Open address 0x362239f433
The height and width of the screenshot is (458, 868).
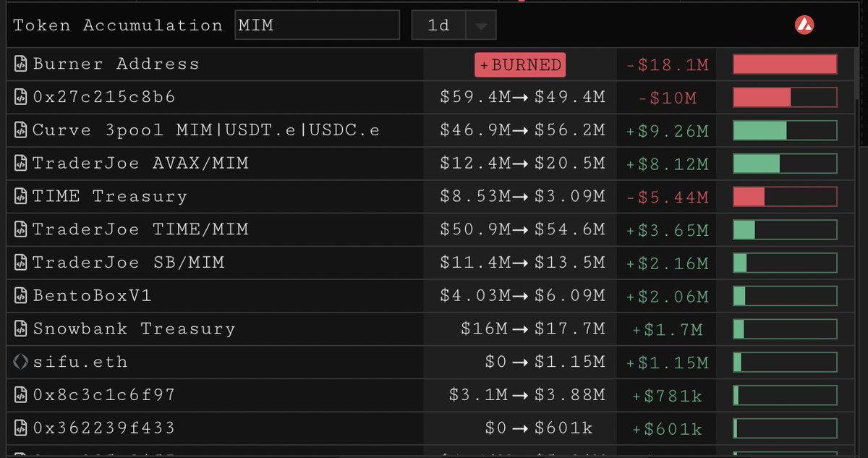(x=104, y=428)
